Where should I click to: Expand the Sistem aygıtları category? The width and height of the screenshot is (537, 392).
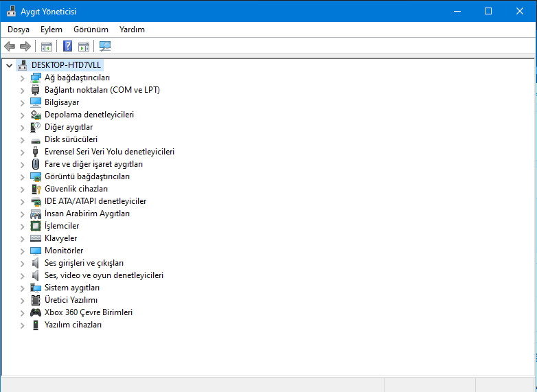tap(23, 288)
